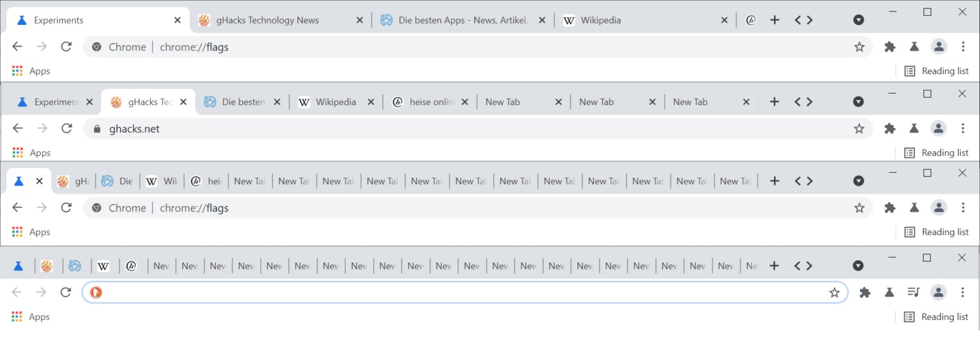Open Chrome three-dot menu in fourth window
Screen dimensions: 980x339
coord(963,292)
